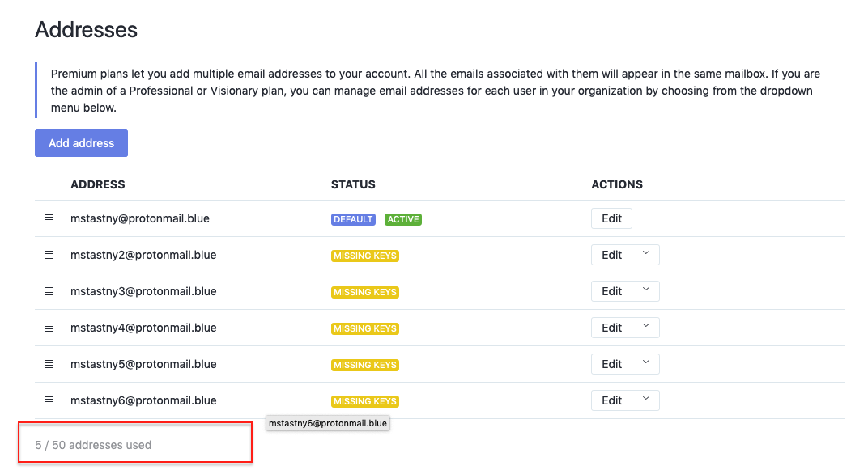Click the drag handle beside mstastny6@protonmail.blue
The width and height of the screenshot is (868, 470).
[49, 400]
